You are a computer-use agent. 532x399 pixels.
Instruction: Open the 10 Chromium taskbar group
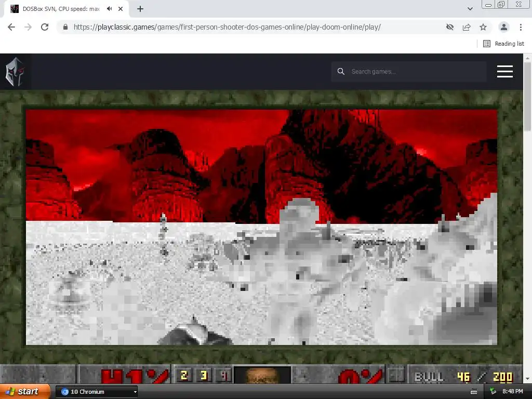point(96,392)
